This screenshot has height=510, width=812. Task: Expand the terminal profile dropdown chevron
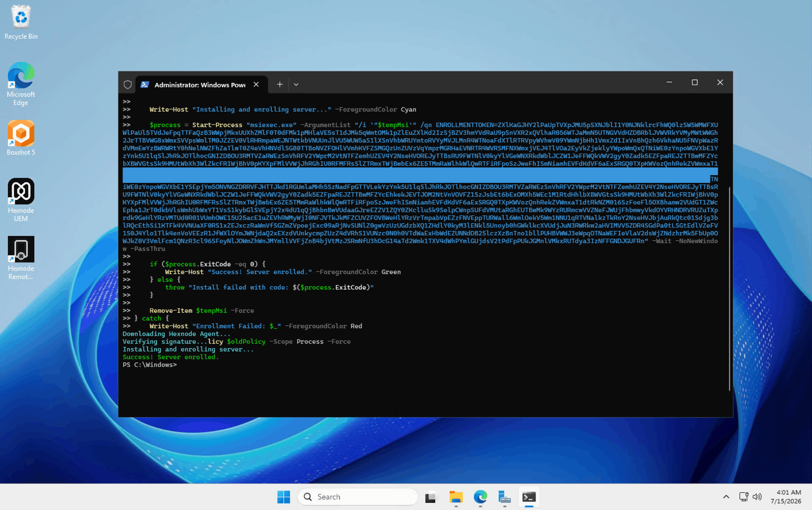coord(296,85)
